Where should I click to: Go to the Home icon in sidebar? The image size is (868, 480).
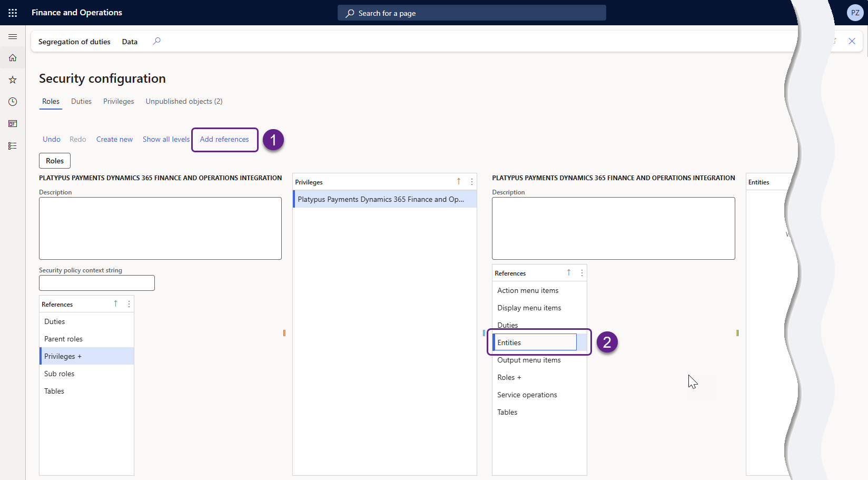tap(13, 58)
